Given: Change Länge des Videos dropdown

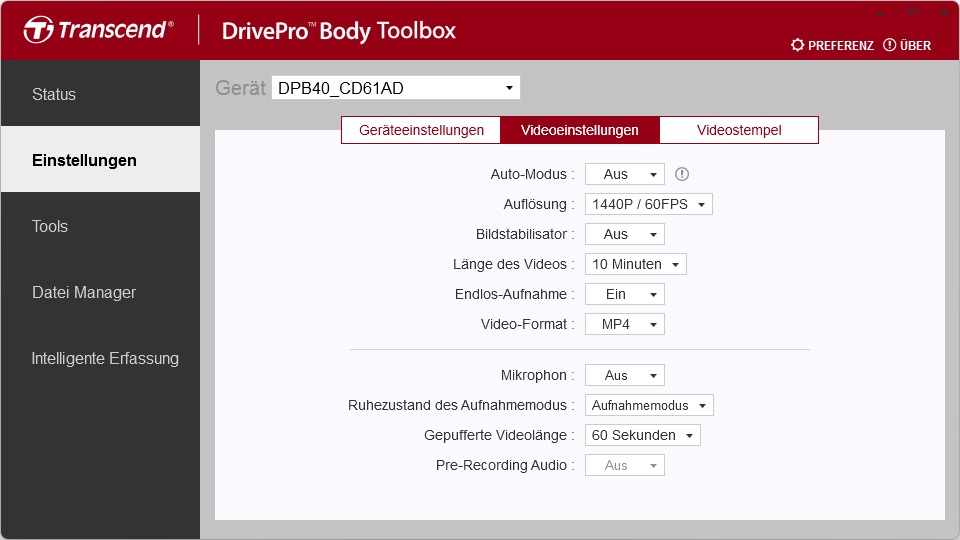Looking at the screenshot, I should [x=636, y=264].
